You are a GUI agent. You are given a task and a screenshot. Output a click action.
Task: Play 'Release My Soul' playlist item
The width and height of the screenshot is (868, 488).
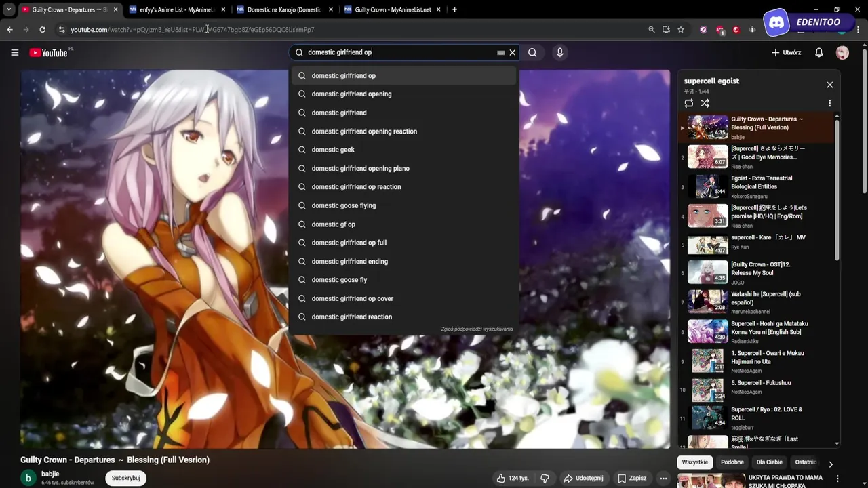pos(757,272)
